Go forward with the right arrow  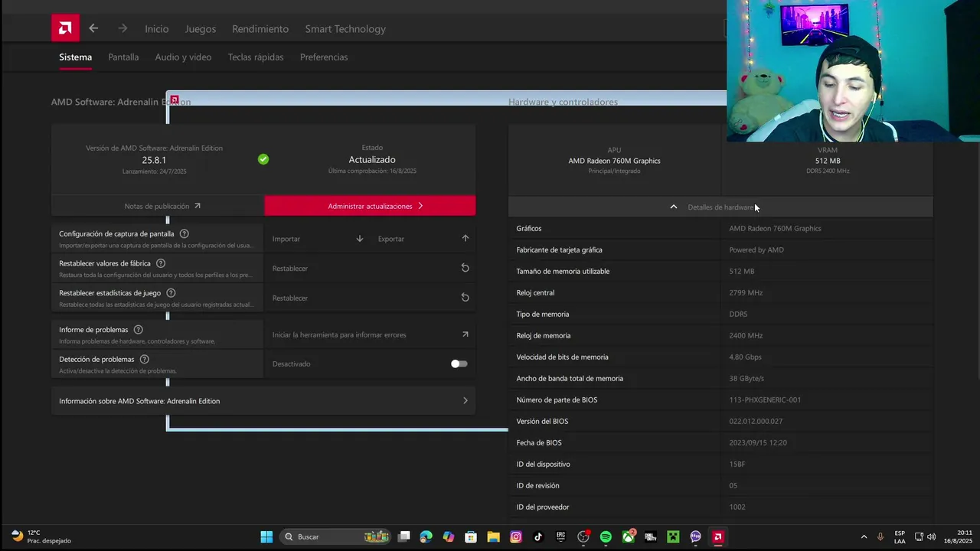point(122,28)
